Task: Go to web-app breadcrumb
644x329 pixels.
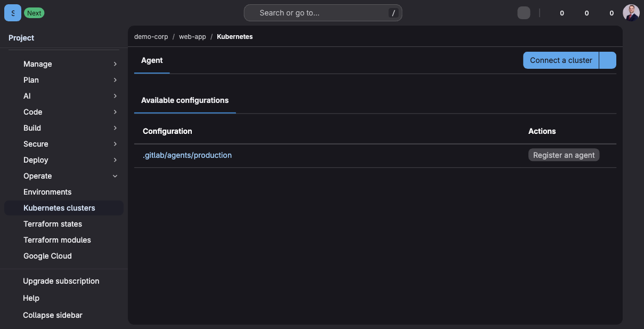Action: (x=192, y=37)
